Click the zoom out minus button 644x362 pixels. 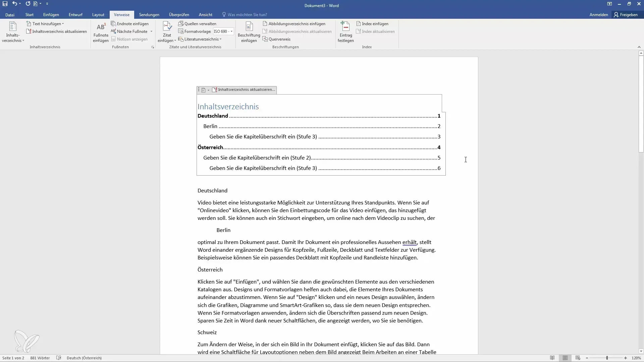(x=587, y=358)
